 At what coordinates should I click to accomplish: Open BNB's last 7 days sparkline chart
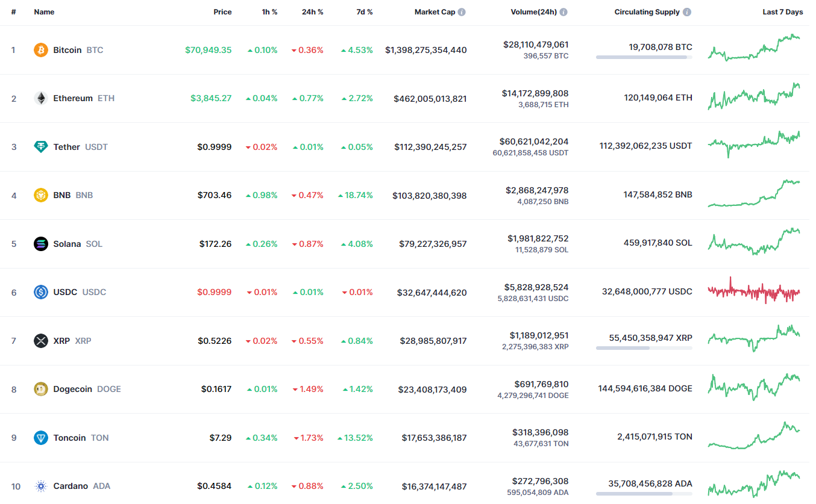(x=754, y=194)
